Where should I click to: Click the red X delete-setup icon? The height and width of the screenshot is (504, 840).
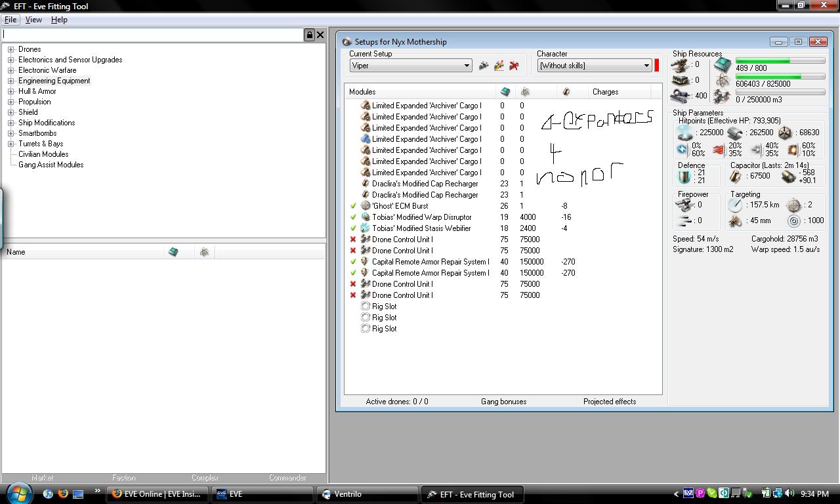pyautogui.click(x=514, y=66)
